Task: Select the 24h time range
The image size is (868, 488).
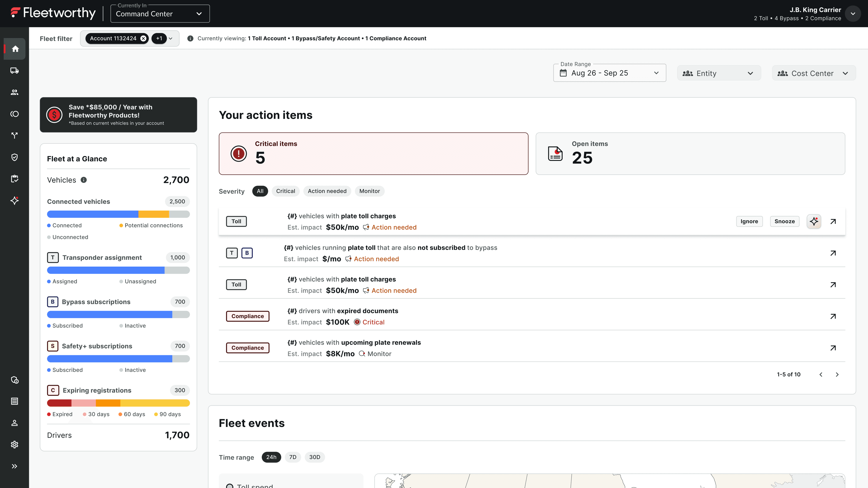Action: click(x=271, y=457)
